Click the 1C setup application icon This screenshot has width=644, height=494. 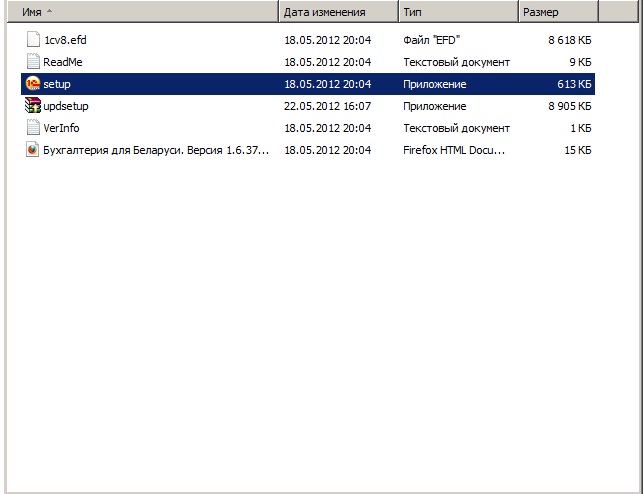32,85
